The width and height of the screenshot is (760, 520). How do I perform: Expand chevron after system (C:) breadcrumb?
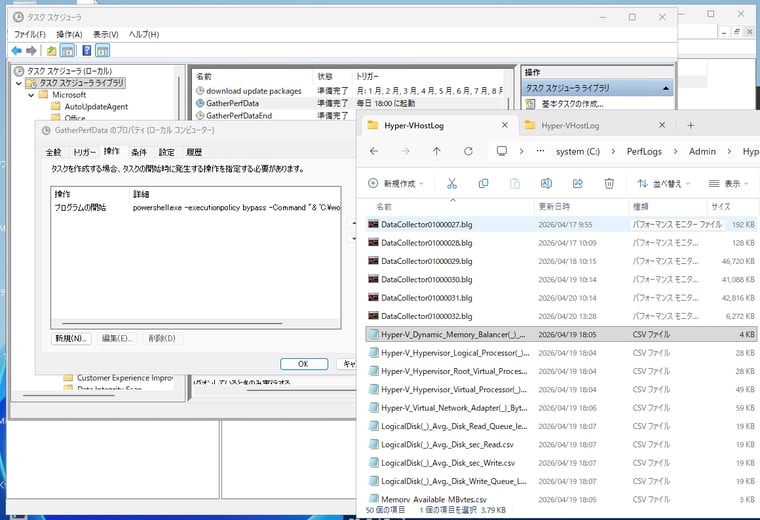point(613,151)
